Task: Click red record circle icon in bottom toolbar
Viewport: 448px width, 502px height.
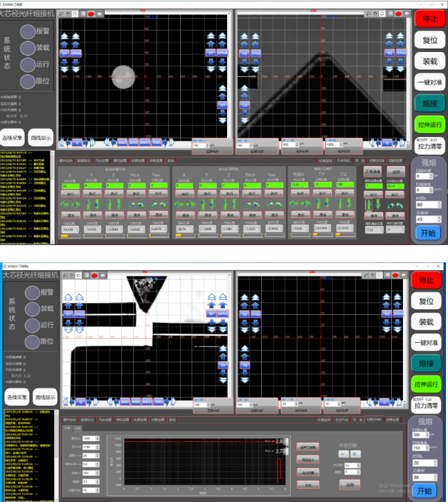Action: (x=91, y=275)
